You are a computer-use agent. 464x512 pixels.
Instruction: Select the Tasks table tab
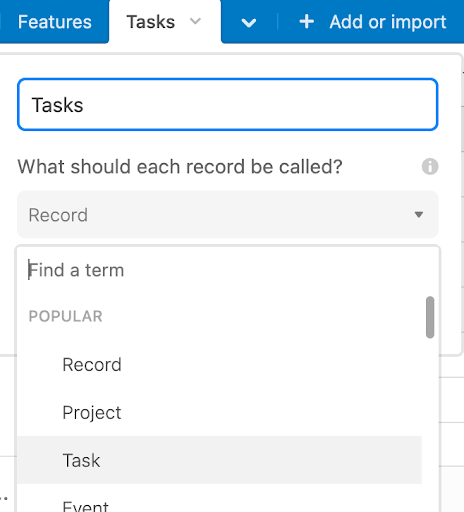(151, 22)
